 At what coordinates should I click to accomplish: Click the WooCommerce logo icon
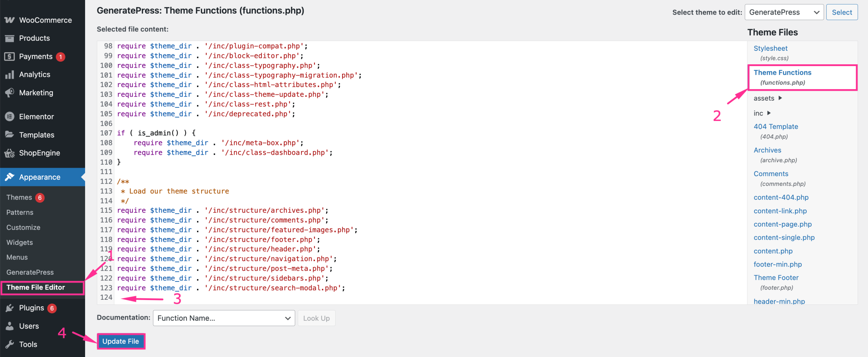click(x=9, y=20)
